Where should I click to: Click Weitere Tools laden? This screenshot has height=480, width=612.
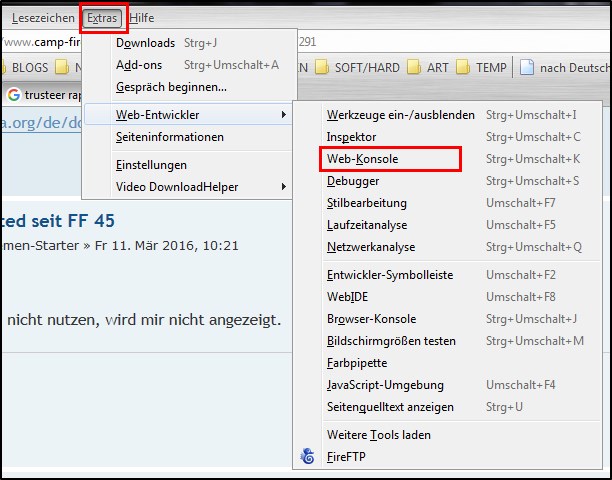click(379, 435)
